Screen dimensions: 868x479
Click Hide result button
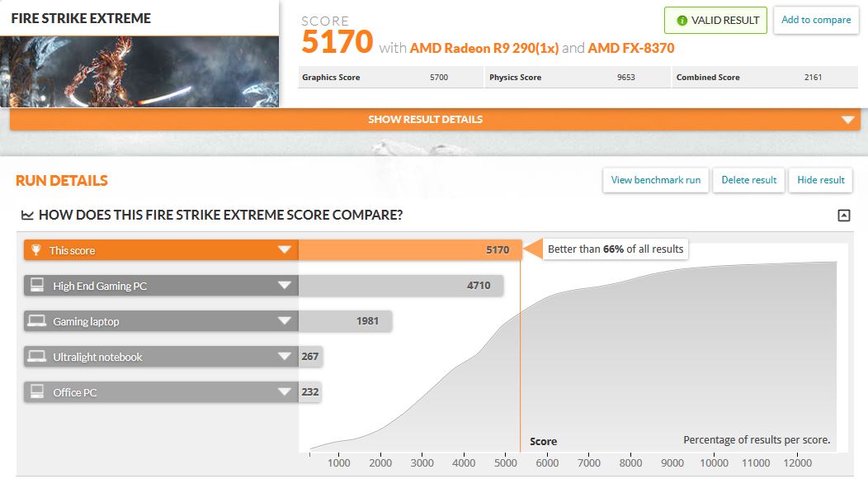820,180
